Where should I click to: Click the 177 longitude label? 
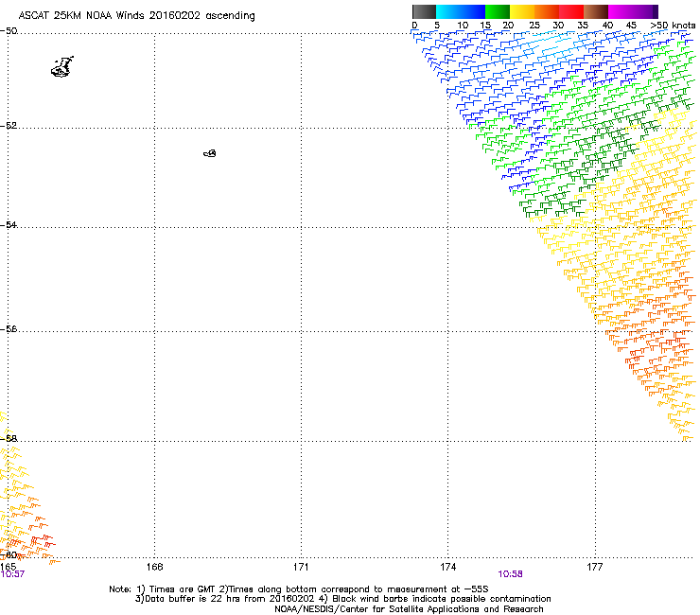[x=595, y=567]
